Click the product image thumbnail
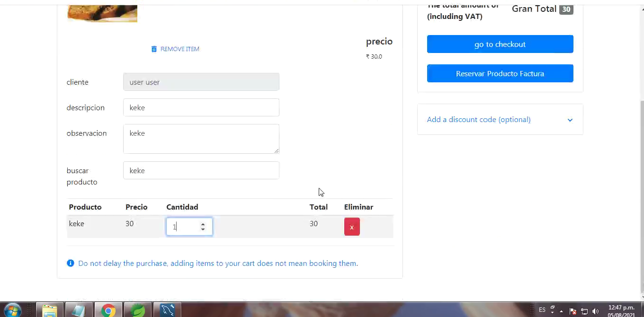 pyautogui.click(x=102, y=13)
